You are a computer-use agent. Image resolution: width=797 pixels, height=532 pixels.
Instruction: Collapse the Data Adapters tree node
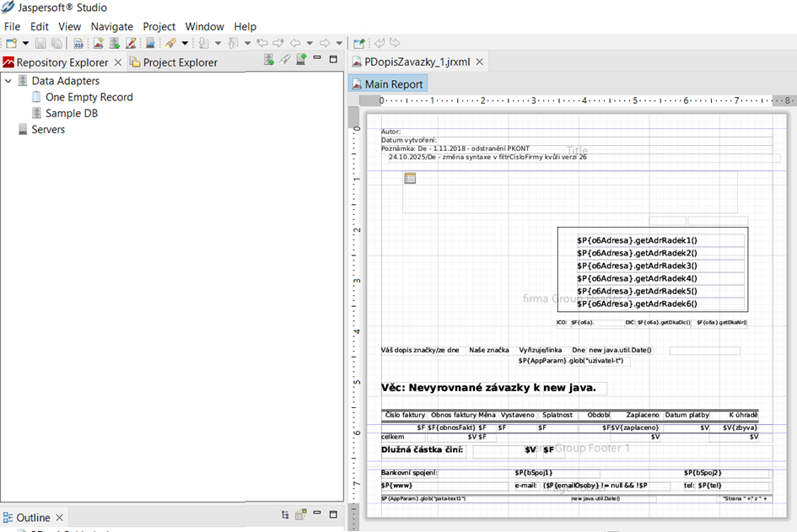click(x=8, y=81)
